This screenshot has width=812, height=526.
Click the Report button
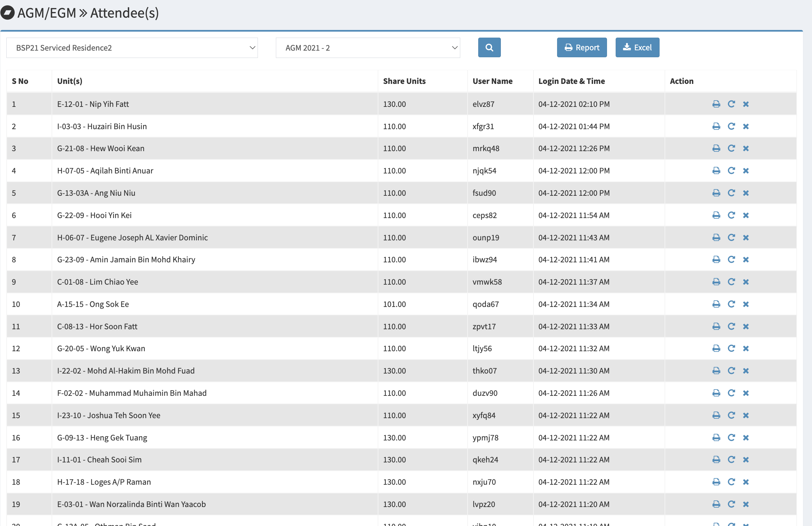pyautogui.click(x=582, y=48)
